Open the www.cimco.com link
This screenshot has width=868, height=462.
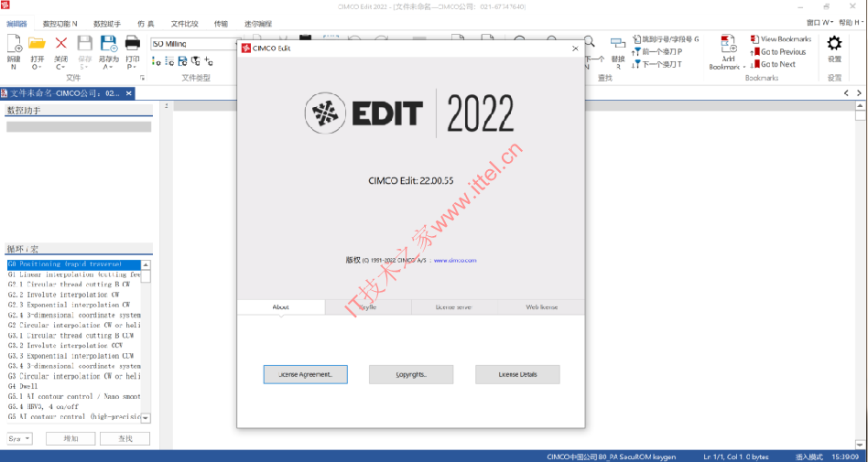[455, 260]
